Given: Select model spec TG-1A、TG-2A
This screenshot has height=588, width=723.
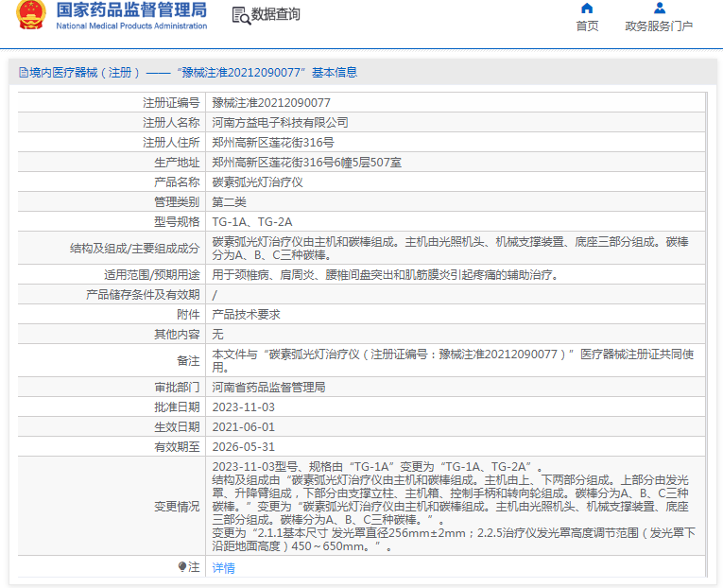Looking at the screenshot, I should tap(252, 222).
